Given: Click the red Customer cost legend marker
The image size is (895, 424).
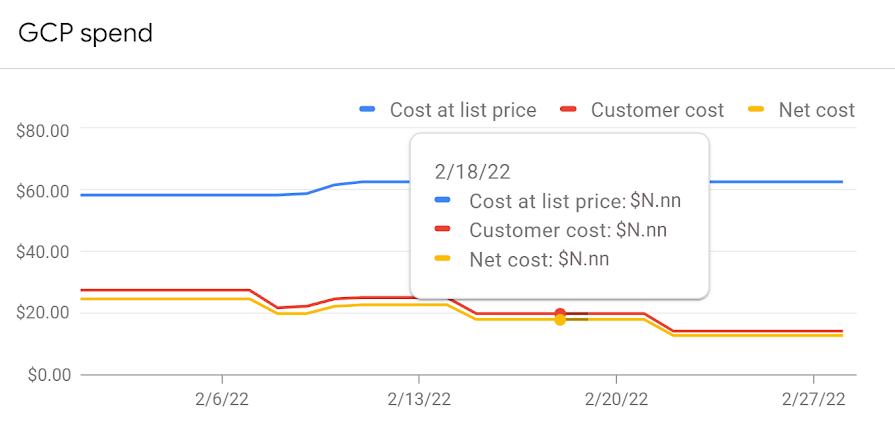Looking at the screenshot, I should coord(568,109).
